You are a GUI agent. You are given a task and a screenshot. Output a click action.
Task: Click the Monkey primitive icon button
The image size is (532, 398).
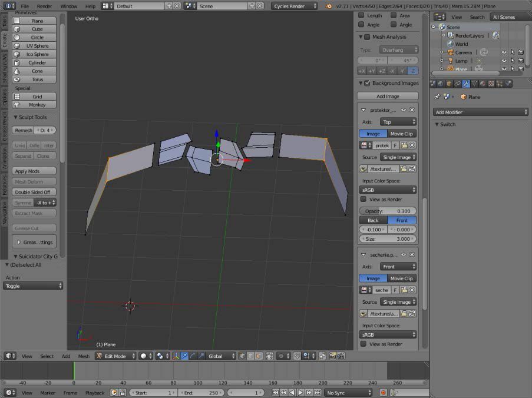(x=18, y=105)
